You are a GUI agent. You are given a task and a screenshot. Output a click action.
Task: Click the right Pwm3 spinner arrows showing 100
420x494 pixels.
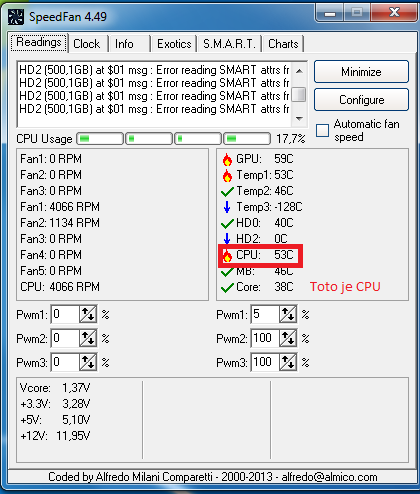coord(288,362)
